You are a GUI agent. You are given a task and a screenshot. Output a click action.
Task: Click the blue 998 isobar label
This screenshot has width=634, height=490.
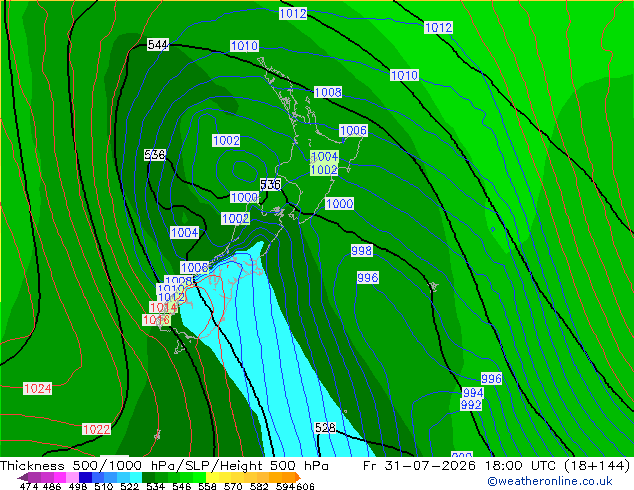click(361, 251)
